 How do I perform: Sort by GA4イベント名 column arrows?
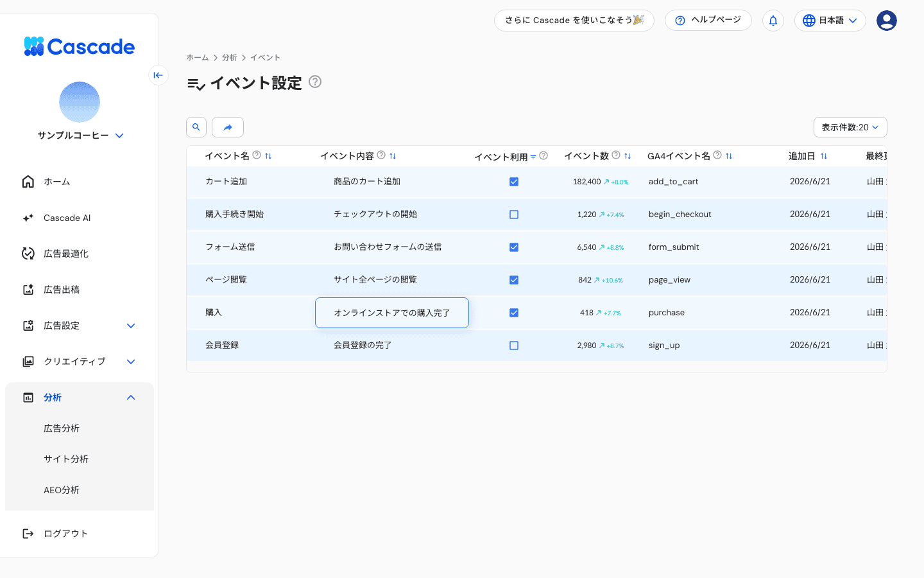(729, 156)
